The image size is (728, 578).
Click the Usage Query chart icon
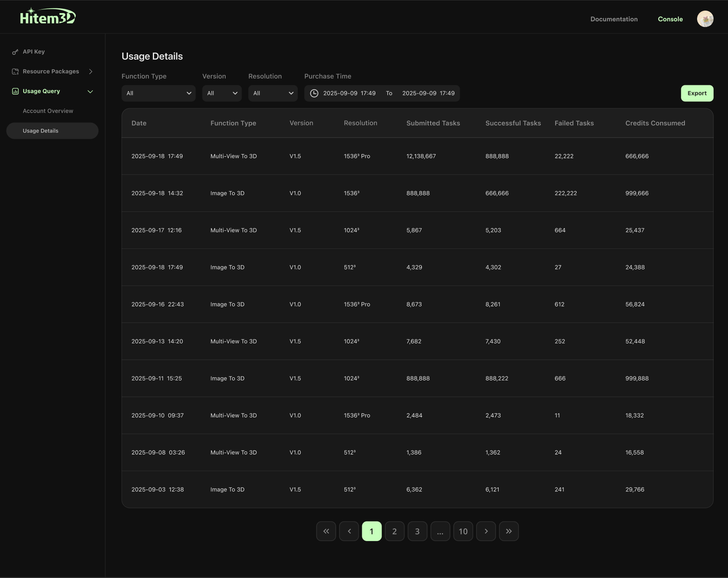pyautogui.click(x=15, y=91)
